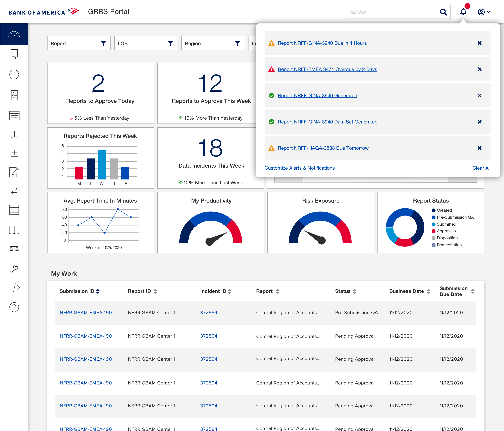Click the clock history sidebar icon
504x431 pixels.
click(x=14, y=75)
